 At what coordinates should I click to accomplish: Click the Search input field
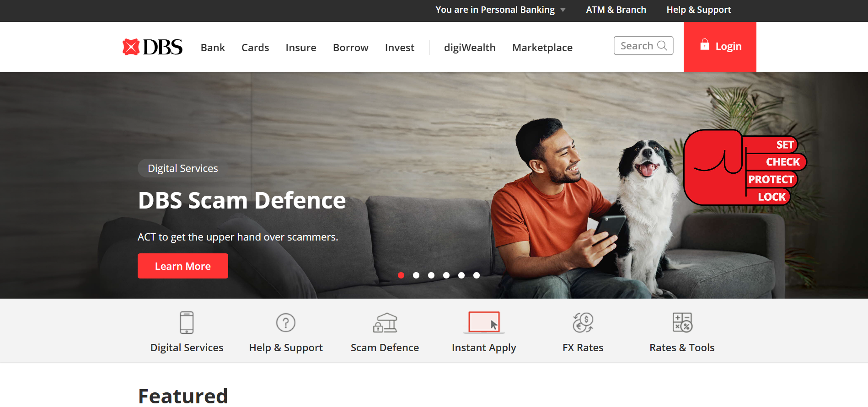pyautogui.click(x=643, y=46)
